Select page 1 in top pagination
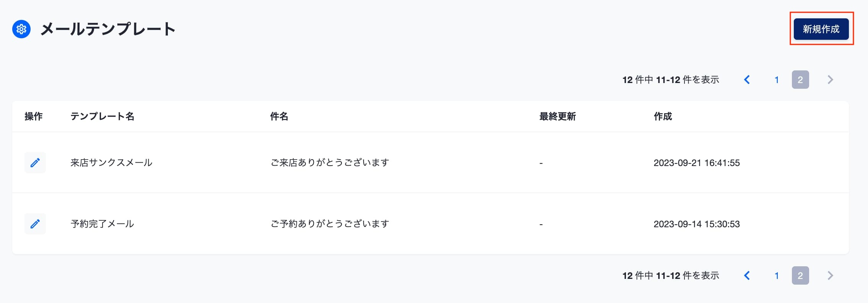 [x=777, y=80]
